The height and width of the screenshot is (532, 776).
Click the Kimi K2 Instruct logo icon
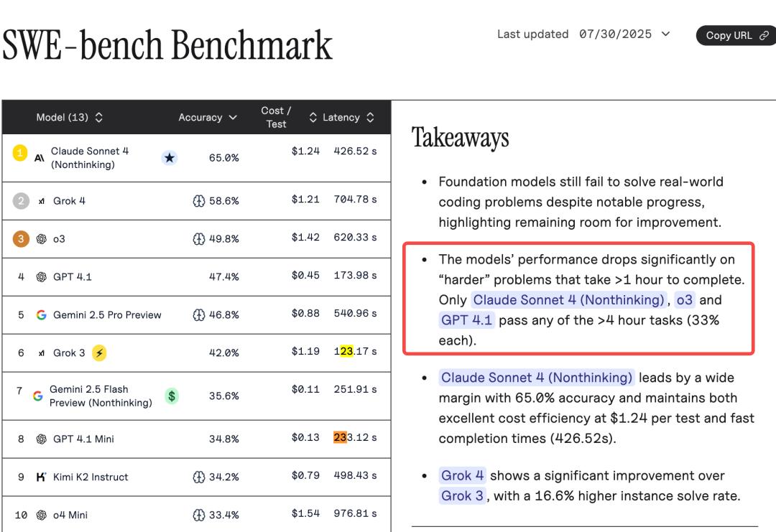[41, 477]
